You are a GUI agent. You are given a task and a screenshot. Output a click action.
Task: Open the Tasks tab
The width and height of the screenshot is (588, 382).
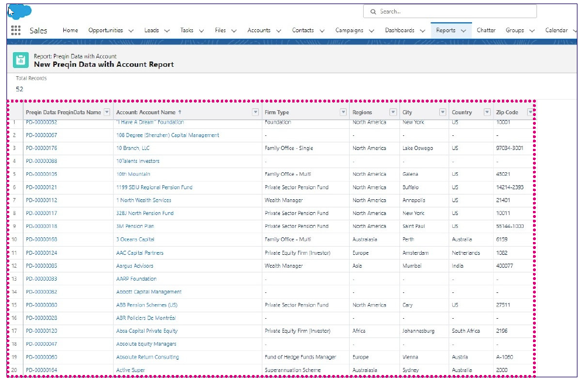[187, 30]
